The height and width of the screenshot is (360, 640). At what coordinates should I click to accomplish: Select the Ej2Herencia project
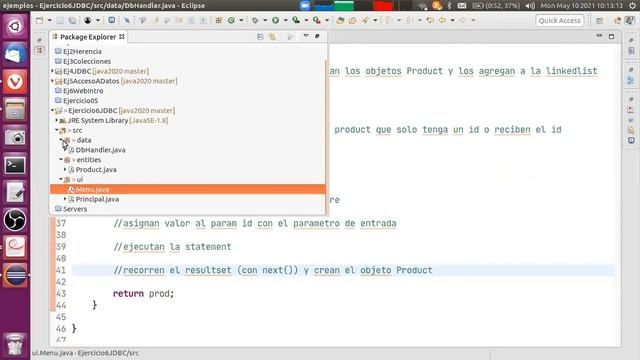[82, 51]
